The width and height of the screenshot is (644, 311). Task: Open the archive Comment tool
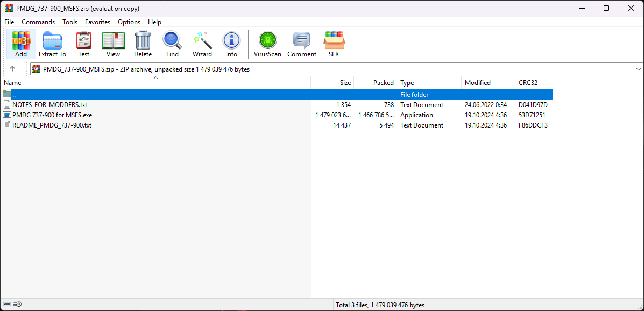point(302,44)
